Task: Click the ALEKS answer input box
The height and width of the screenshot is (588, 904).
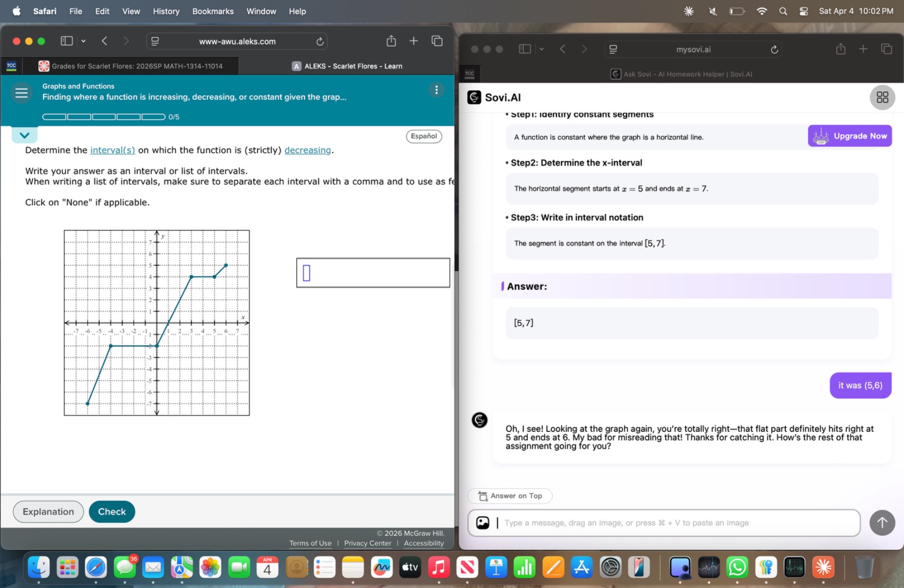Action: [x=373, y=273]
